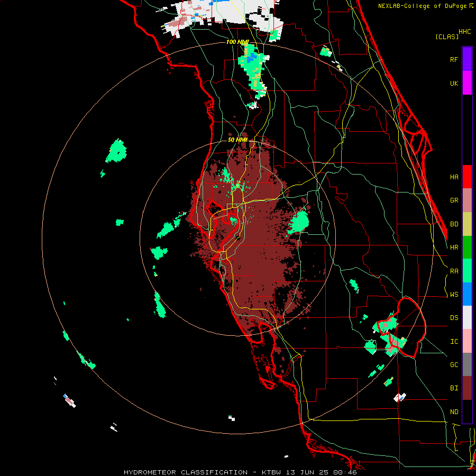Click the "50 NMI" range ring label
The height and width of the screenshot is (476, 476).
[x=237, y=140]
